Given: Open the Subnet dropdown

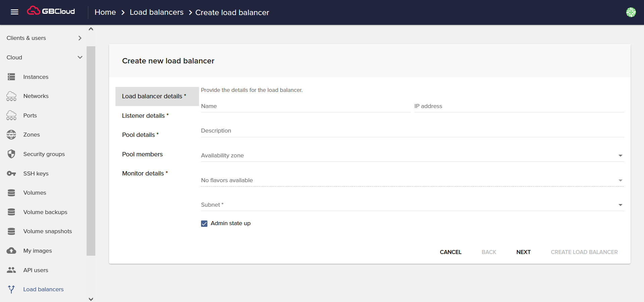Looking at the screenshot, I should [412, 205].
